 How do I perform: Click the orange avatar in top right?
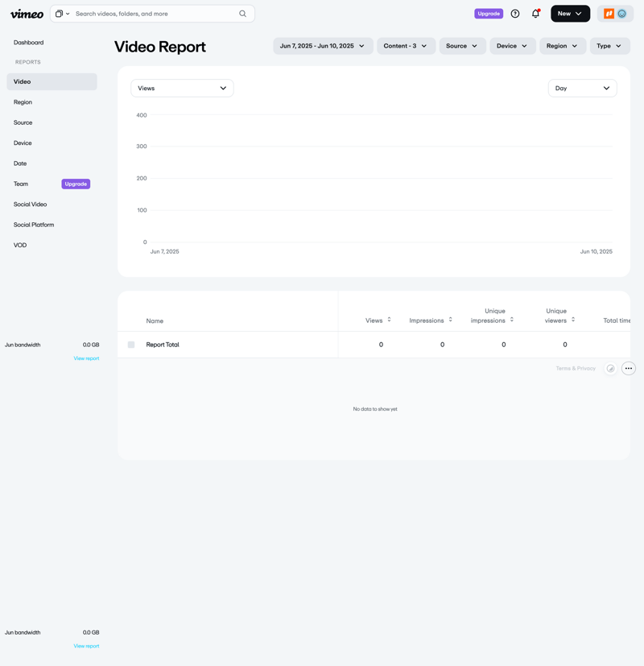tap(608, 14)
